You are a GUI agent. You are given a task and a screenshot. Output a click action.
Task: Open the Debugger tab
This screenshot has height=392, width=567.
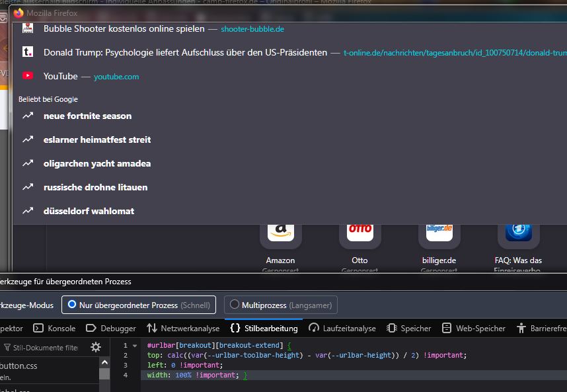click(x=111, y=328)
